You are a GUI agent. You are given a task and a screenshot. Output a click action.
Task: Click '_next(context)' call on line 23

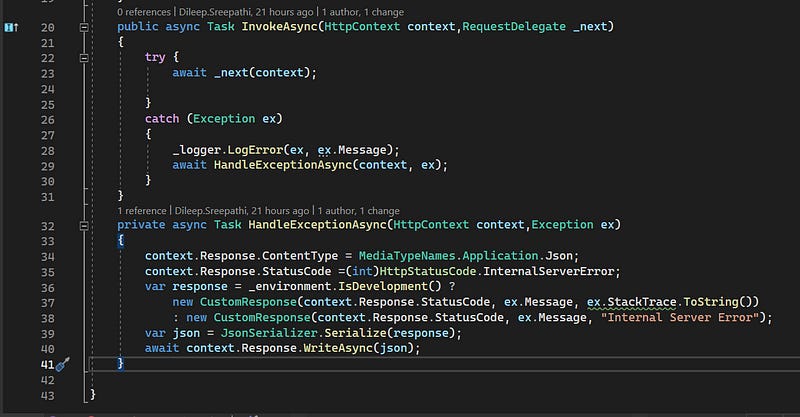(x=262, y=72)
